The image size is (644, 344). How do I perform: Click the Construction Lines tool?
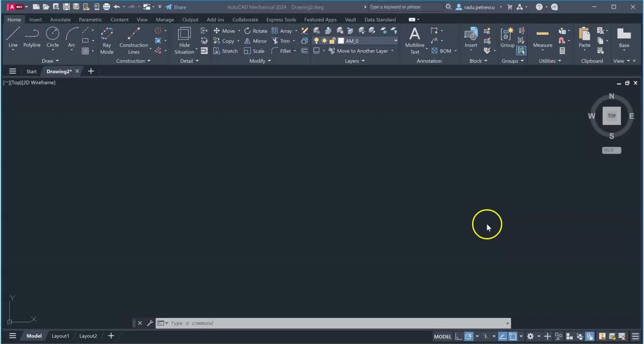(133, 40)
